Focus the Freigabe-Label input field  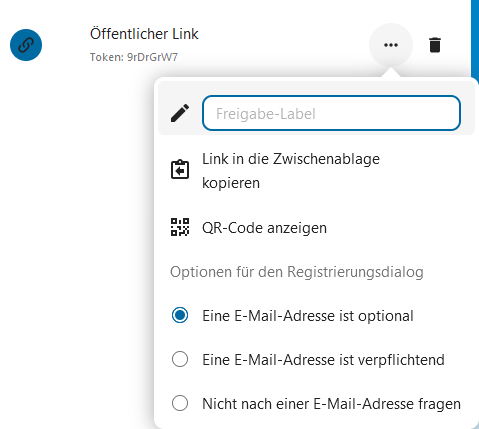point(331,113)
